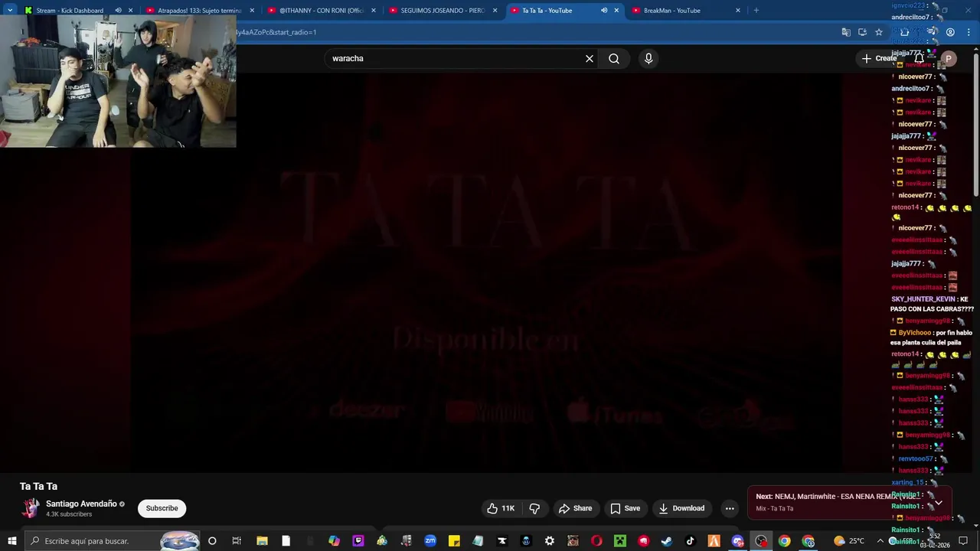Open Steam from the taskbar
The image size is (980, 551).
(x=667, y=541)
